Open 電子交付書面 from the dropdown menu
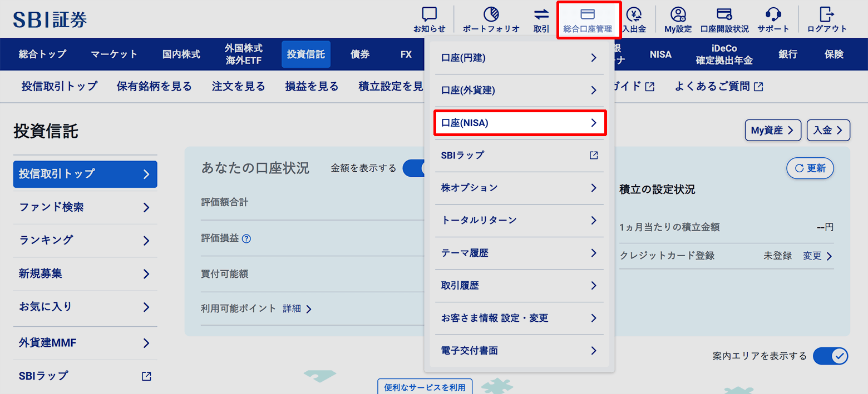Screen dimensions: 868x394 [519, 351]
